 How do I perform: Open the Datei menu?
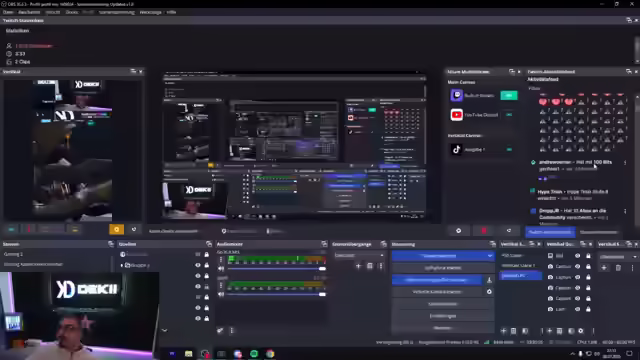8,12
